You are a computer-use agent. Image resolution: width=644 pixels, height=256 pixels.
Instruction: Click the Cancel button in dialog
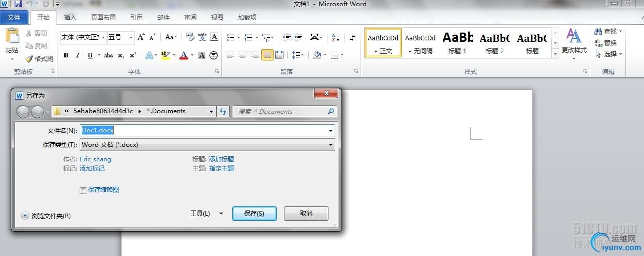[x=306, y=213]
